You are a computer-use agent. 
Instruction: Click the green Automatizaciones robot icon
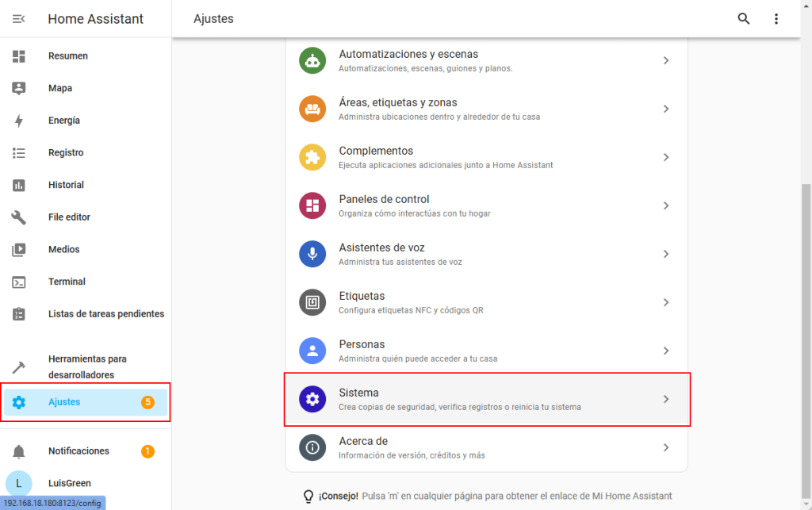312,61
